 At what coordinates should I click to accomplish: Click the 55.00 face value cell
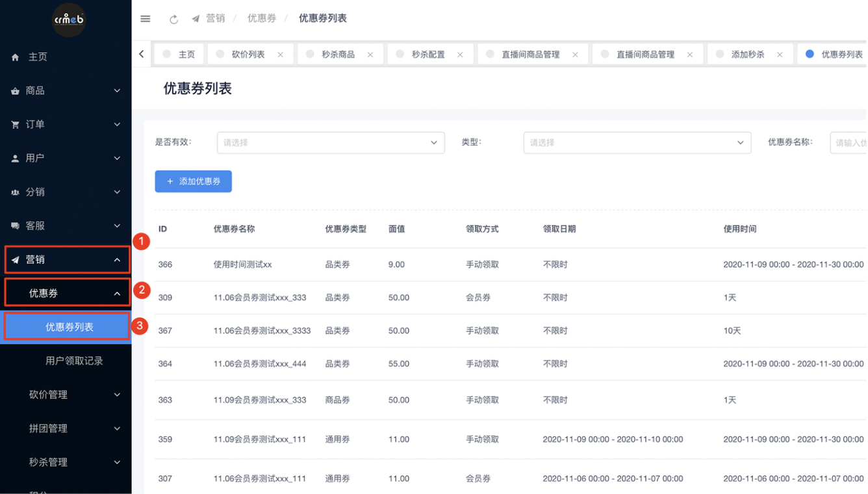click(399, 364)
